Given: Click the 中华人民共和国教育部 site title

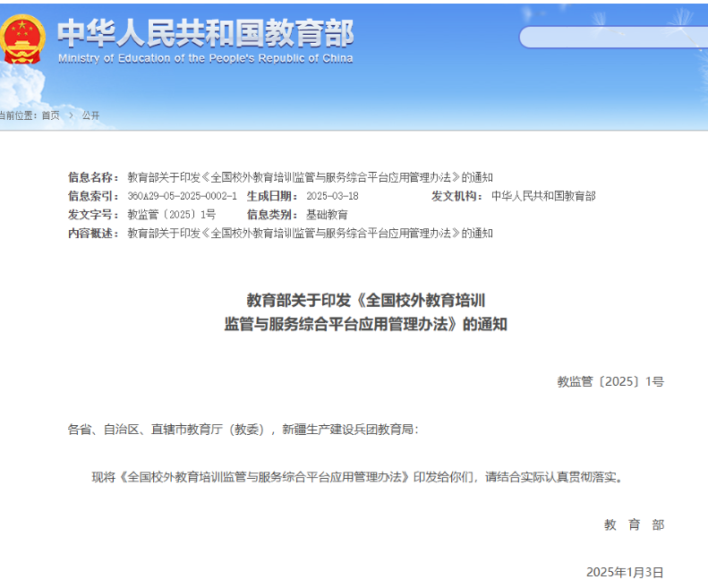Looking at the screenshot, I should 206,33.
